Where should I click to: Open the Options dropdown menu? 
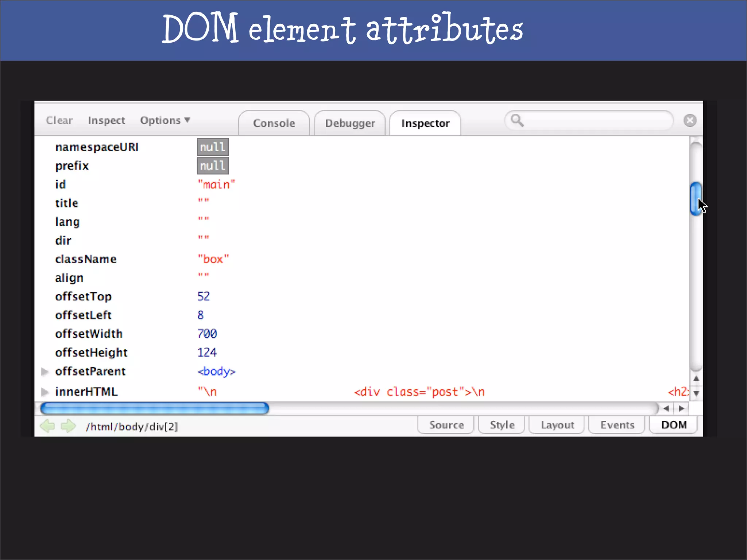coord(165,120)
